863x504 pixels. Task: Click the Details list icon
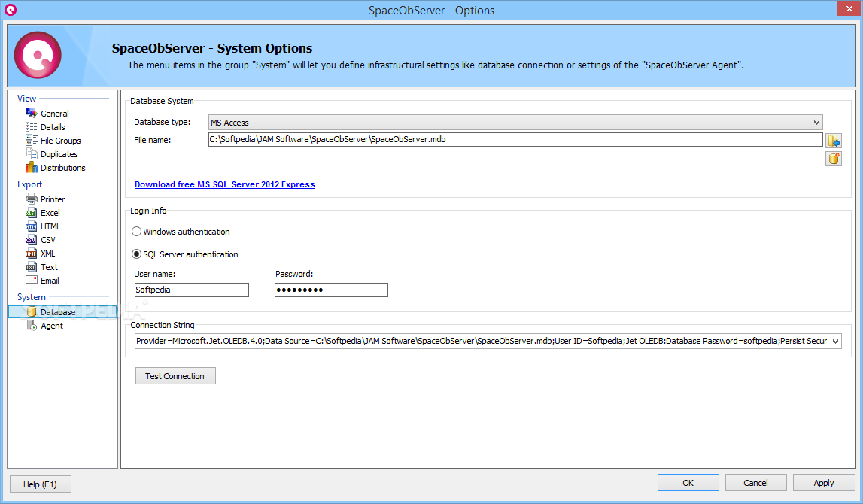[32, 127]
